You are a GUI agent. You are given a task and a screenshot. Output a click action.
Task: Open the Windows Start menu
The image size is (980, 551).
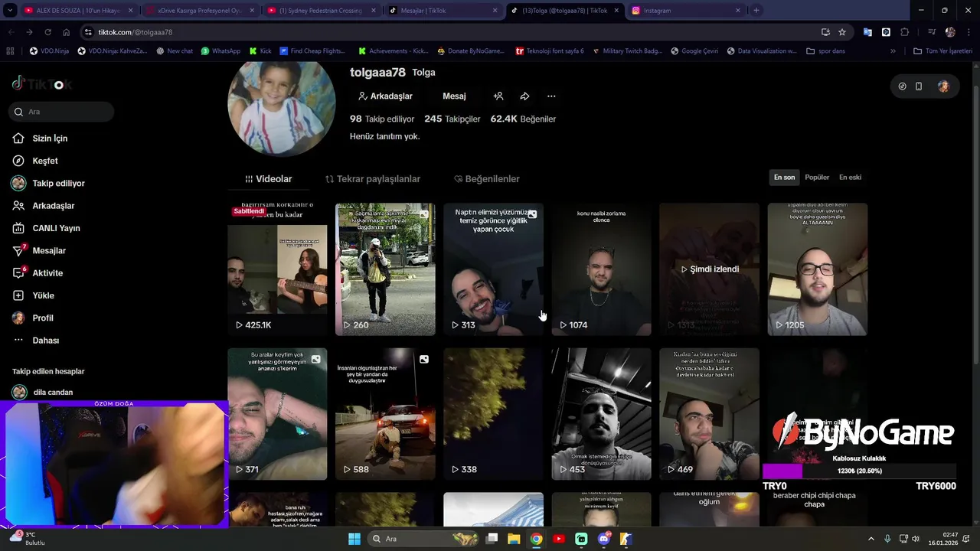[x=354, y=539]
